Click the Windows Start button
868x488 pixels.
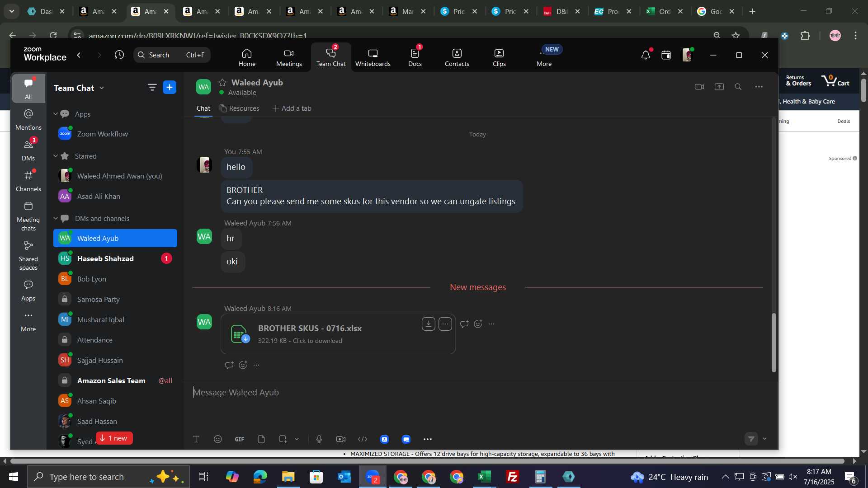pos(14,477)
